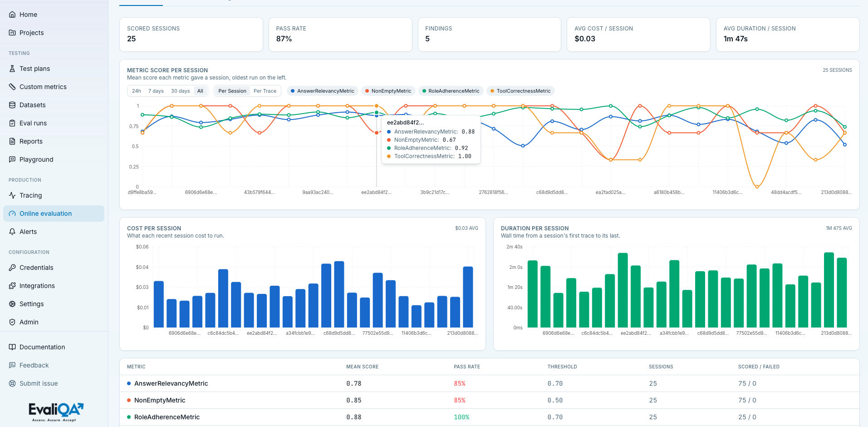Click the Scored / Failed column header

[759, 367]
